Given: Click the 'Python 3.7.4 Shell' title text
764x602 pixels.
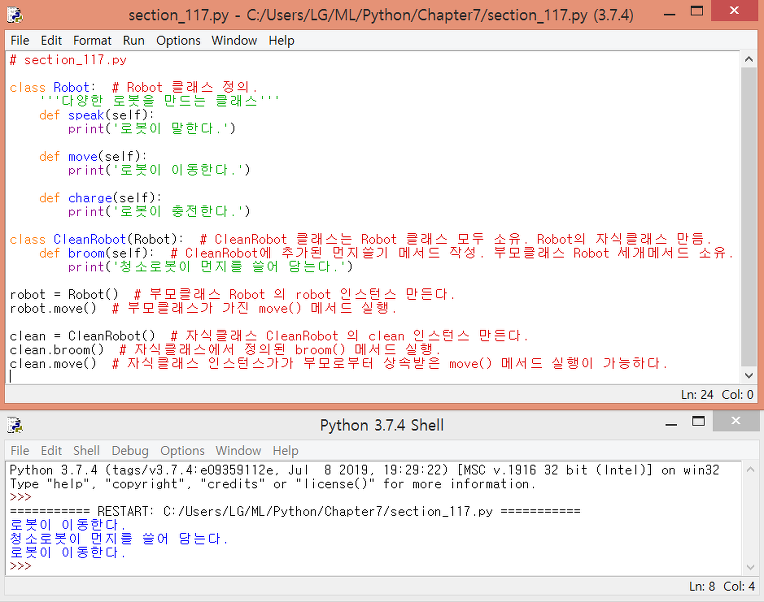Looking at the screenshot, I should pyautogui.click(x=382, y=425).
